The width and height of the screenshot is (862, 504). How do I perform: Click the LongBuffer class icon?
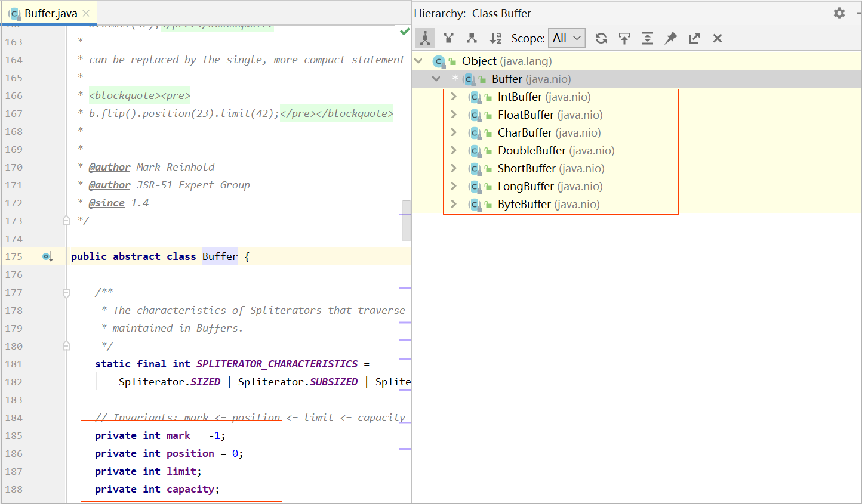coord(475,187)
